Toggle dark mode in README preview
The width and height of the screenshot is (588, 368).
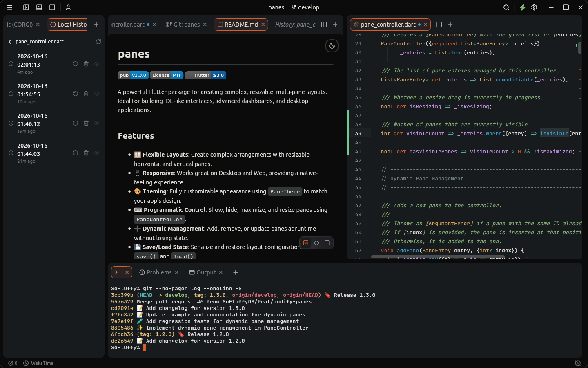pyautogui.click(x=332, y=46)
